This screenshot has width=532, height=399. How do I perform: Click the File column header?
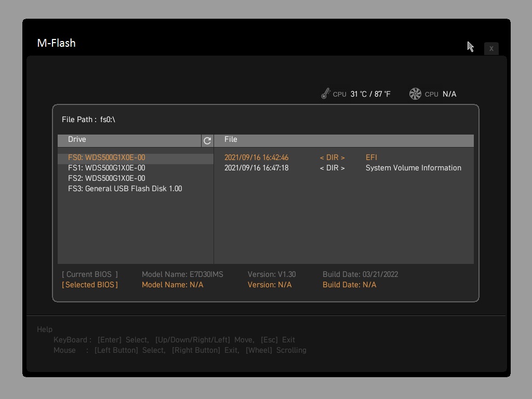344,140
